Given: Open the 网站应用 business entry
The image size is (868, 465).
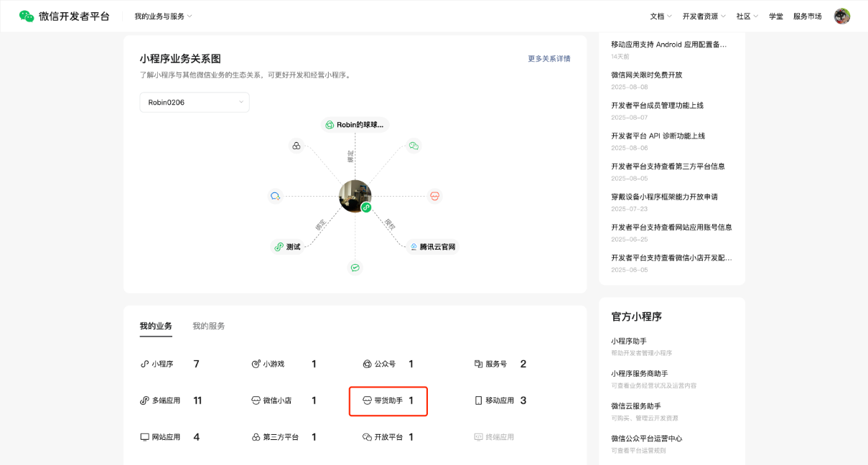Looking at the screenshot, I should (x=165, y=437).
